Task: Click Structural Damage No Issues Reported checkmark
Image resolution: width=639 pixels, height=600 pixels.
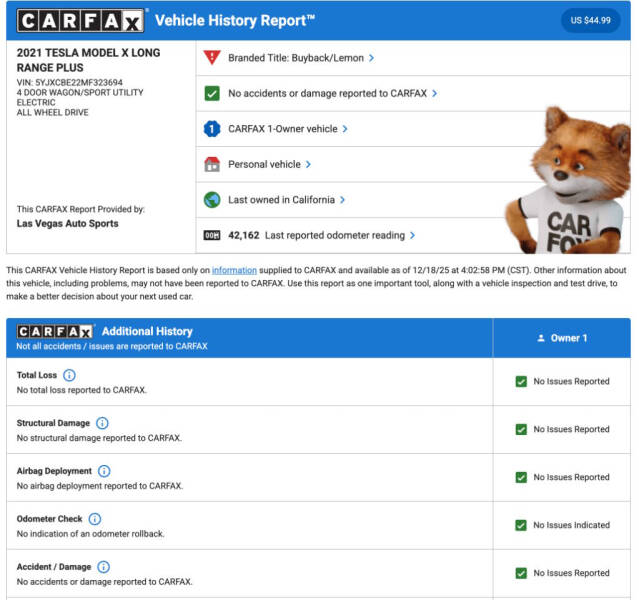Action: click(521, 430)
